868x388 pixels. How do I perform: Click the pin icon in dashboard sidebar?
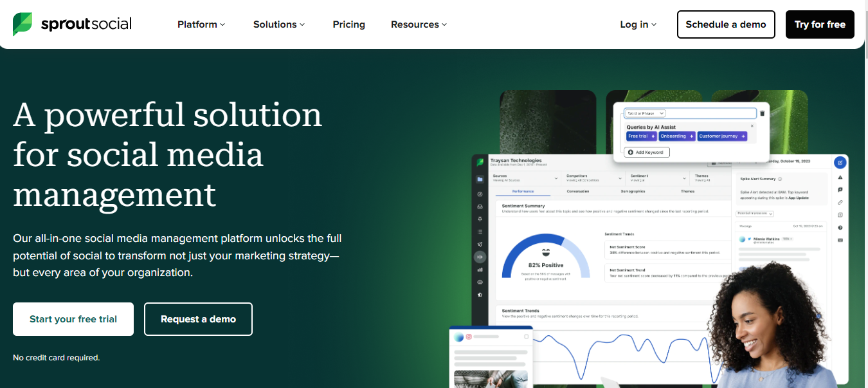pos(480,219)
